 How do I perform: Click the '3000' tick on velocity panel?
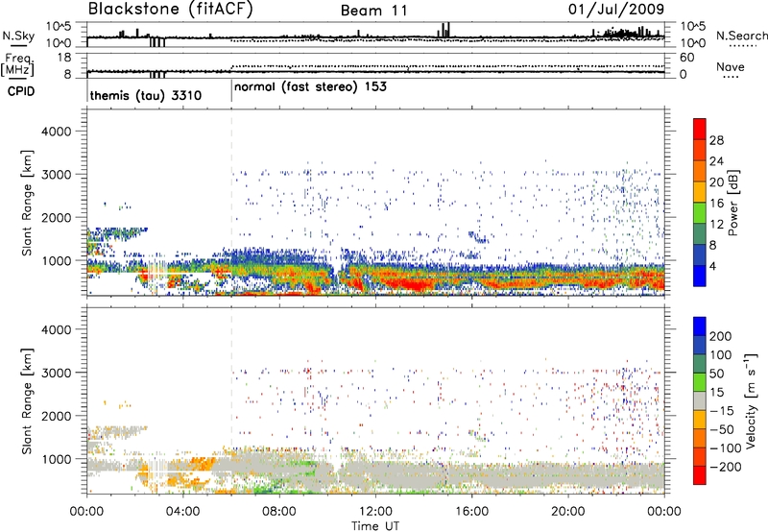pos(57,373)
